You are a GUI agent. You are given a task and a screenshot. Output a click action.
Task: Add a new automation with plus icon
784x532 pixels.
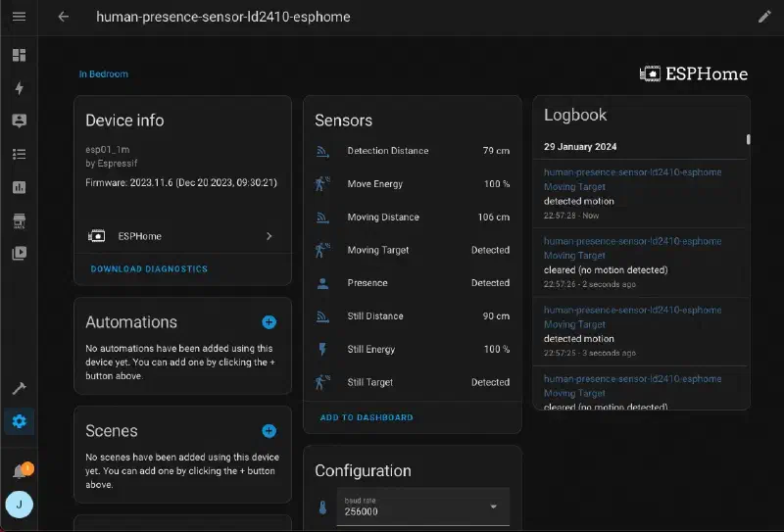tap(269, 322)
